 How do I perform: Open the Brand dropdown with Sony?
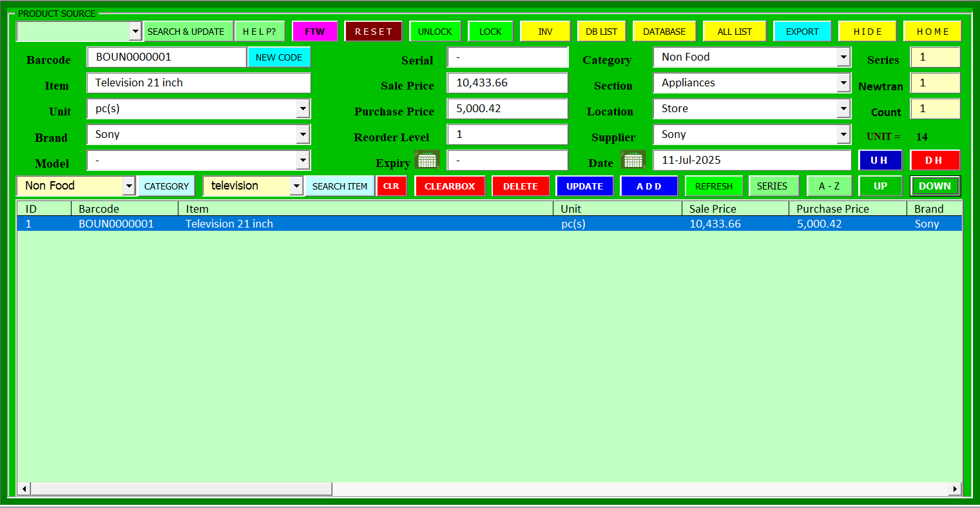(303, 135)
